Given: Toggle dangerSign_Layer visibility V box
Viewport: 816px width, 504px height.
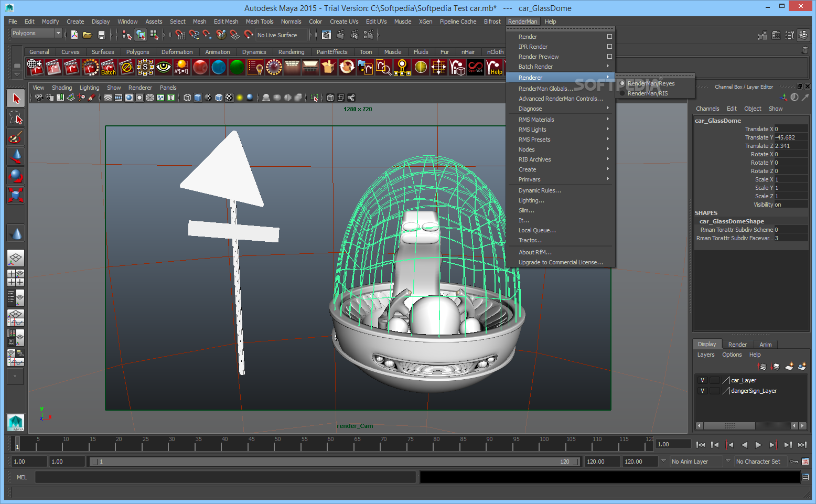Looking at the screenshot, I should tap(703, 391).
